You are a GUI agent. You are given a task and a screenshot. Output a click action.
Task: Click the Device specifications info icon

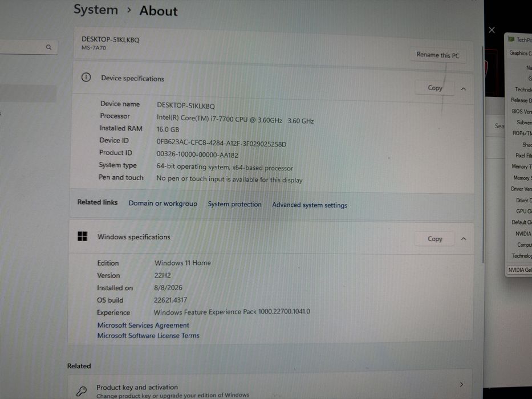click(x=86, y=78)
